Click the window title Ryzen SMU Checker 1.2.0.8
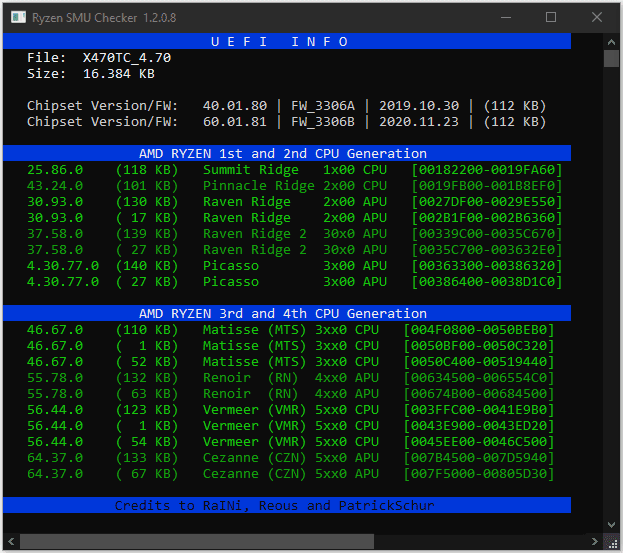This screenshot has width=623, height=553. click(x=104, y=17)
